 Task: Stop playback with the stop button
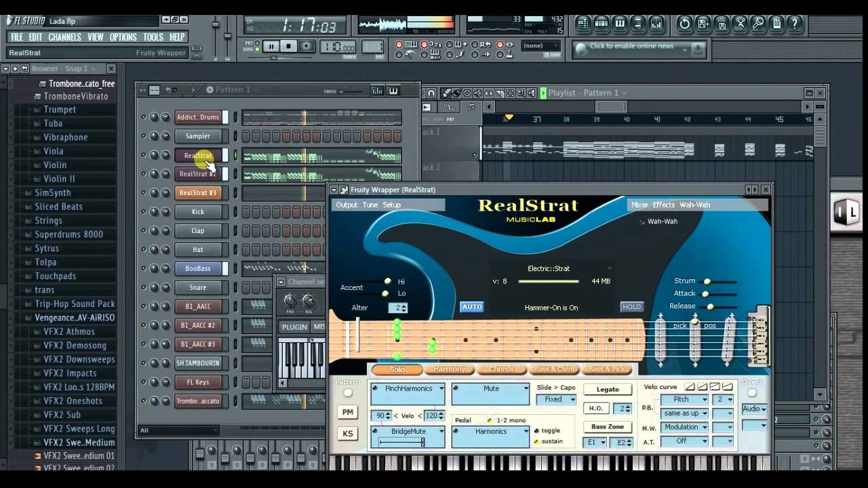pyautogui.click(x=288, y=46)
